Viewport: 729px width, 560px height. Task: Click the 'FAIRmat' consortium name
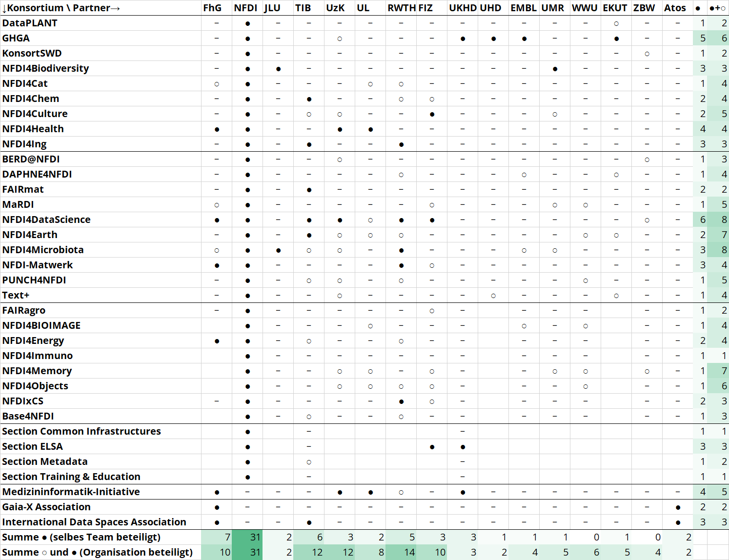23,189
